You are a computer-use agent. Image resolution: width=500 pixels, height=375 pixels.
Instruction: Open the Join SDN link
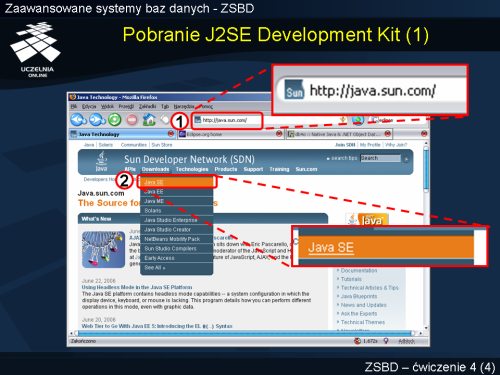coord(345,145)
